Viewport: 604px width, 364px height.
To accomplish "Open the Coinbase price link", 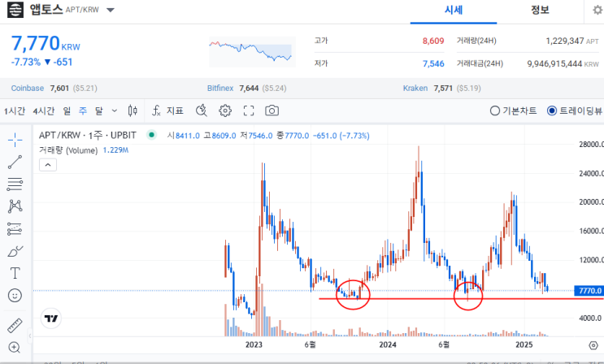I will coord(28,89).
